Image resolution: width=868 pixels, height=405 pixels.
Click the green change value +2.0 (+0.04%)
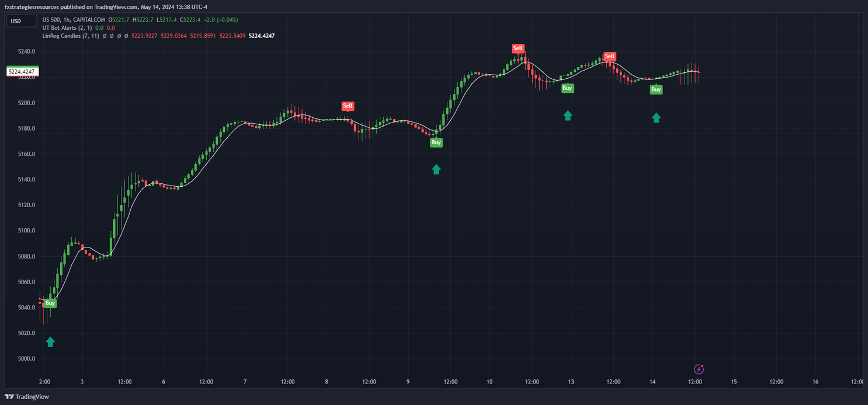[x=220, y=19]
